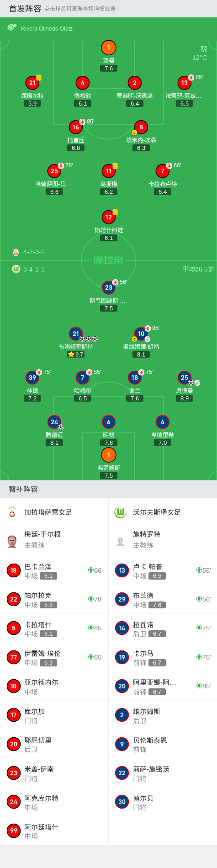Screen dimensions: 217x868
Task: Open 斯塔什科娃 number 12 striker icon
Action: (109, 217)
